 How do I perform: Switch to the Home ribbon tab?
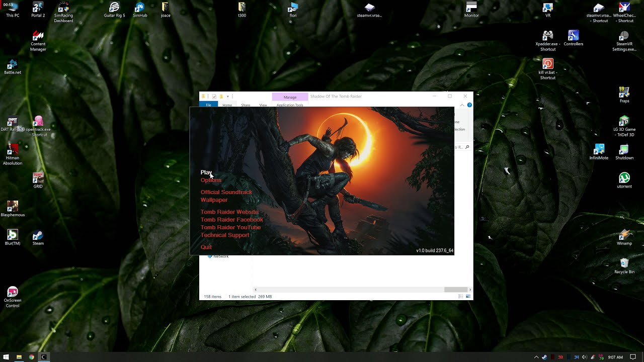[227, 105]
